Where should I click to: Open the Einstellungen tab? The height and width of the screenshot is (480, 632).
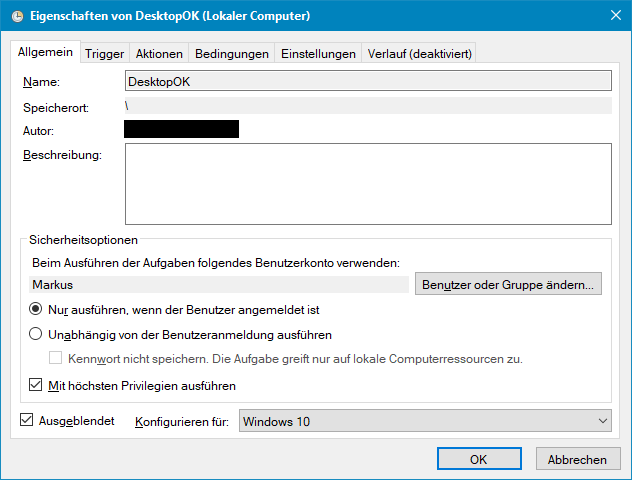(x=318, y=54)
